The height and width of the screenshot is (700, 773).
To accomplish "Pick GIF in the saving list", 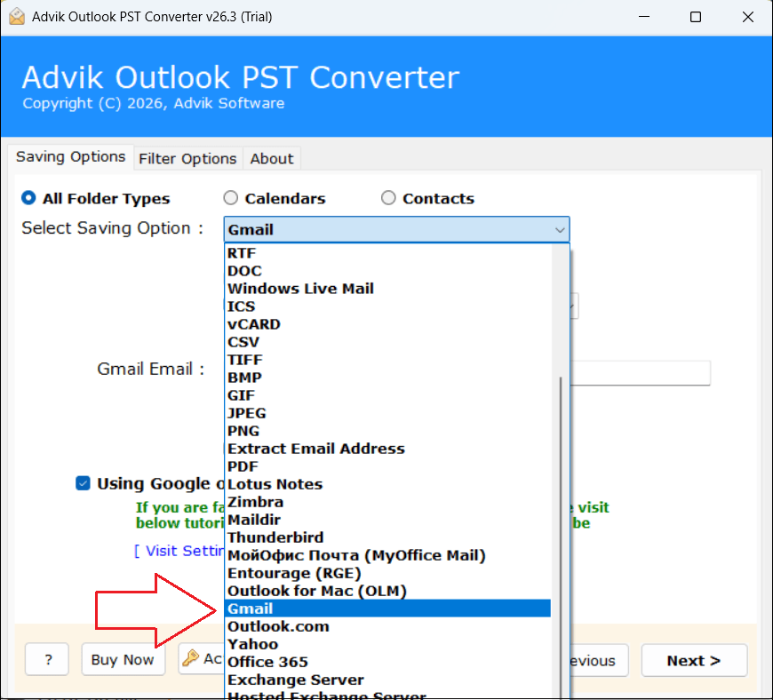I will coord(387,395).
